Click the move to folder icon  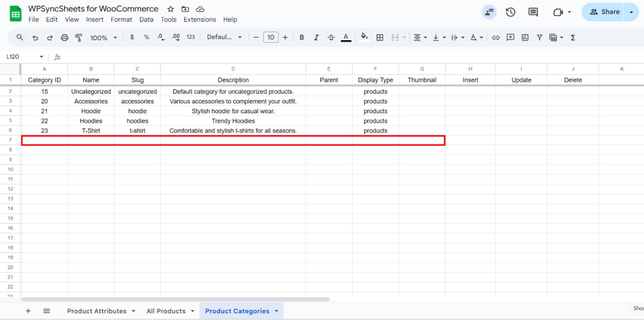[186, 9]
